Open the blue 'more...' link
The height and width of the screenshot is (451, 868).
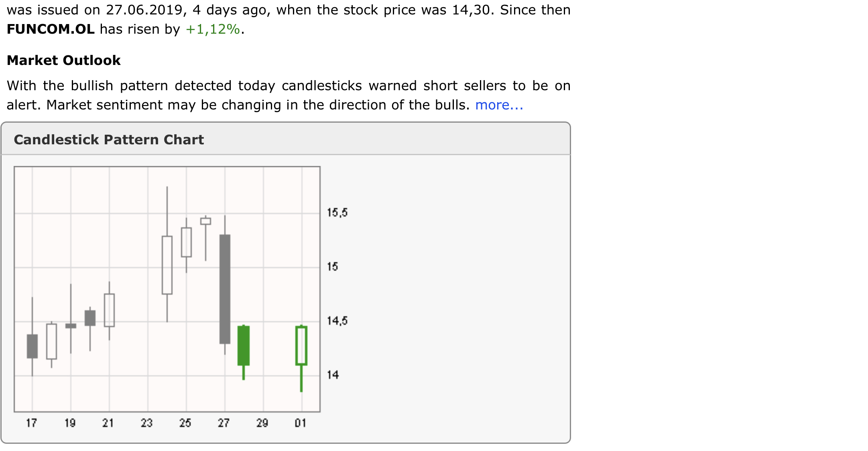499,105
